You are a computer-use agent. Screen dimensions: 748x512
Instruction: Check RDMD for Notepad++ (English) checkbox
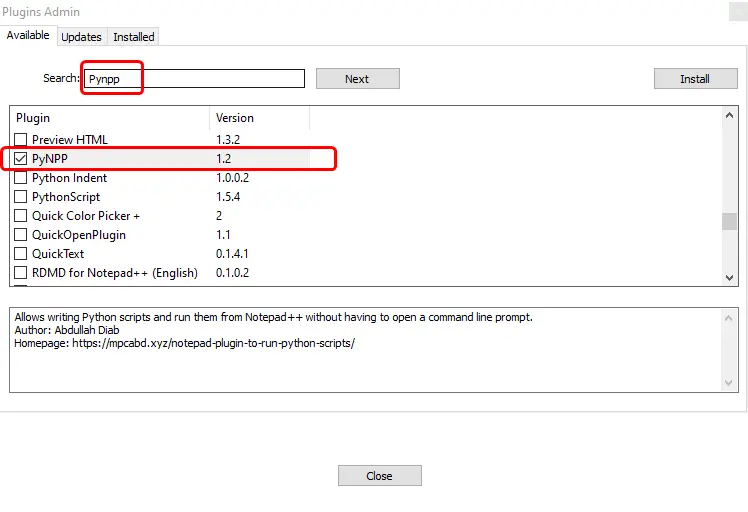coord(21,273)
